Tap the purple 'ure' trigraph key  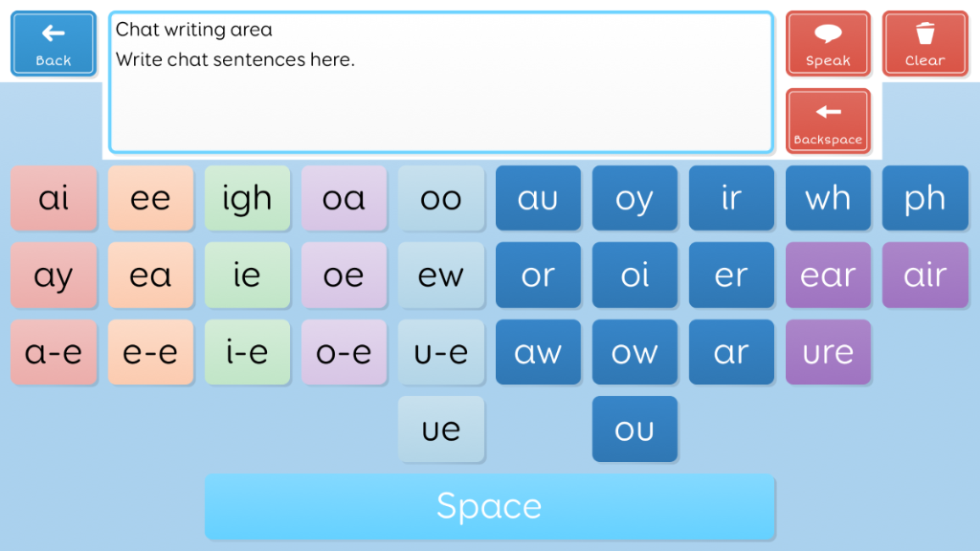point(828,352)
